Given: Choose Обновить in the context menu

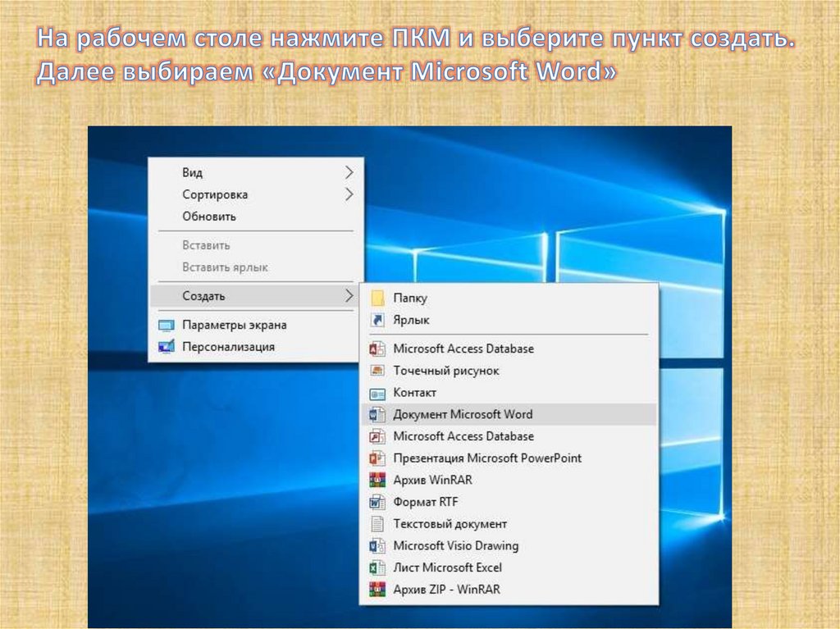Looking at the screenshot, I should (255, 217).
